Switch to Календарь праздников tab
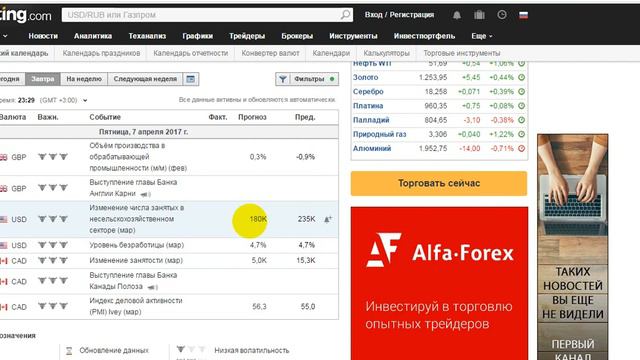Viewport: 640px width, 360px height. 101,53
